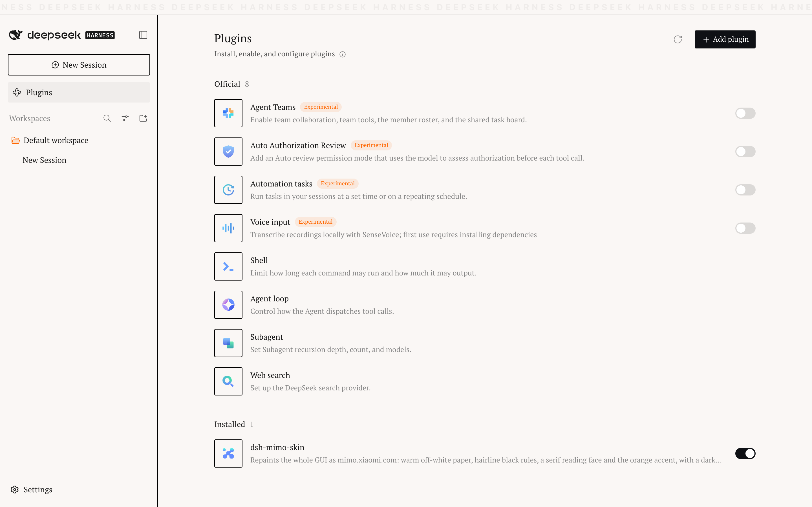
Task: Open the Subagent plugin entry
Action: (x=485, y=343)
